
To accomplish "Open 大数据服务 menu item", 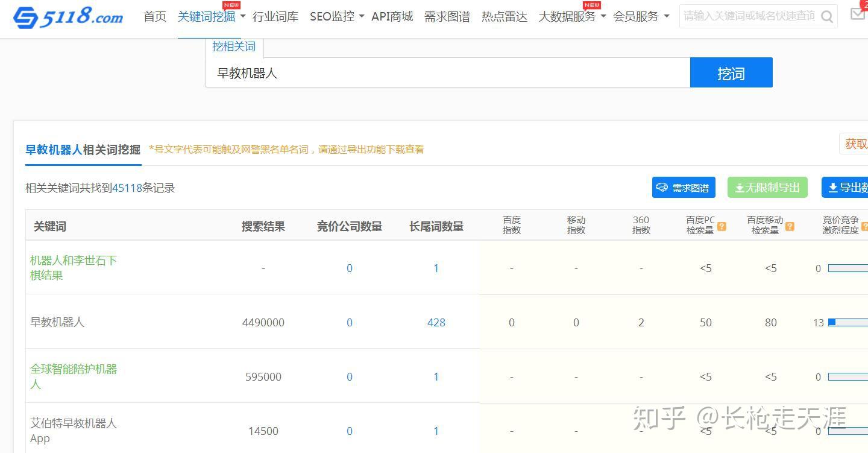I will 567,17.
